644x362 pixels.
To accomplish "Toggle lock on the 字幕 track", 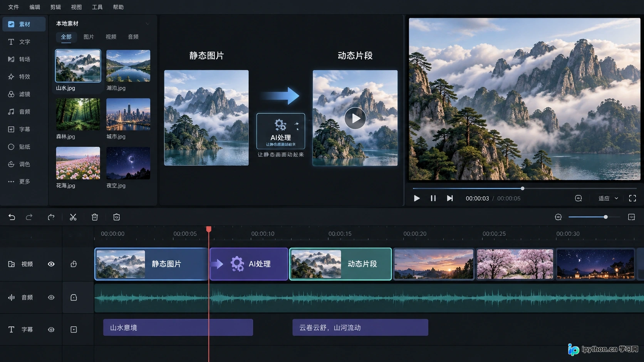I will click(x=74, y=329).
